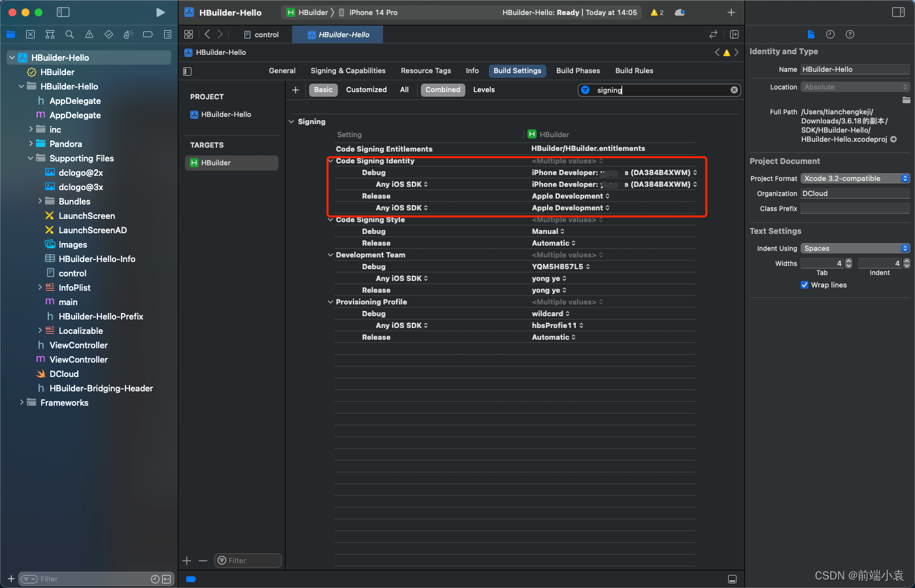915x588 pixels.
Task: Click the related items grid icon
Action: (x=188, y=35)
